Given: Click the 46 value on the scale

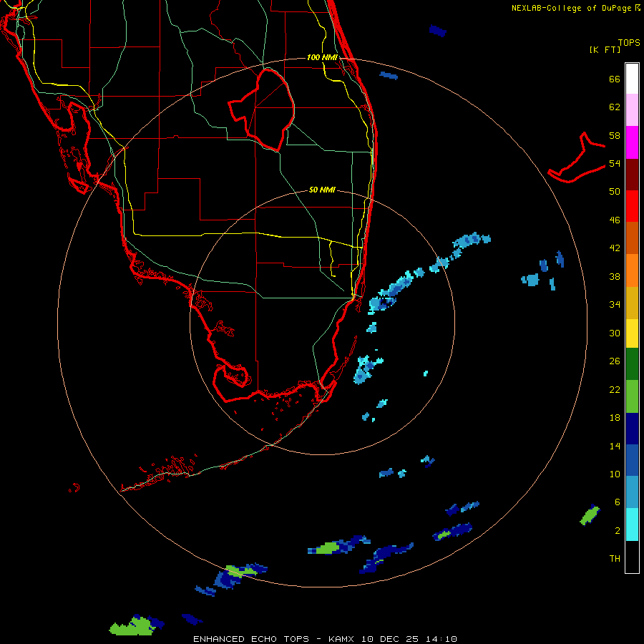Looking at the screenshot, I should tap(615, 220).
